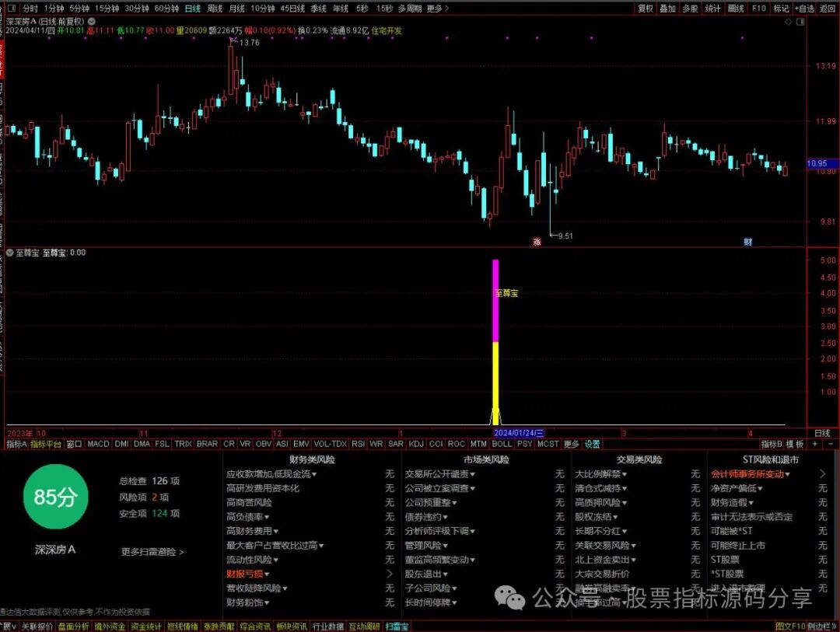Open the arrow beside 会计师事务所变动 row
Image resolution: width=840 pixels, height=632 pixels.
pos(822,474)
